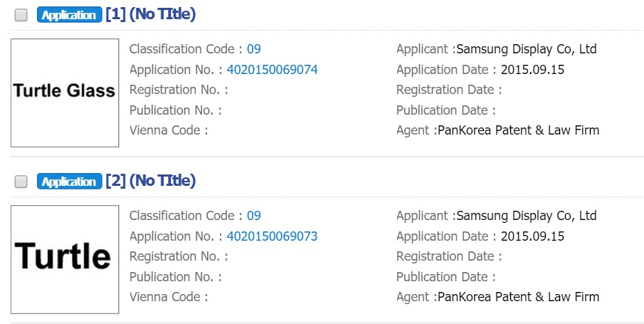Click the second result's application date 2015.09.15
The height and width of the screenshot is (324, 644).
point(532,236)
